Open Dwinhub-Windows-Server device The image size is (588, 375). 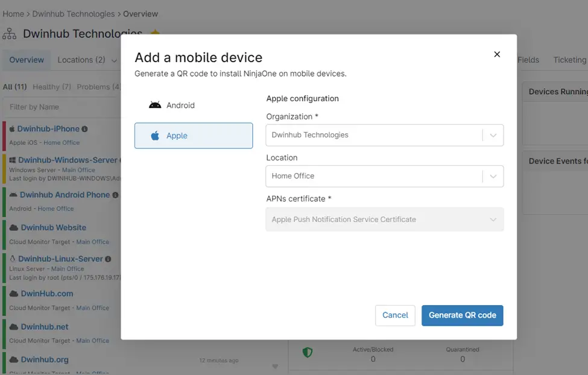pyautogui.click(x=68, y=160)
